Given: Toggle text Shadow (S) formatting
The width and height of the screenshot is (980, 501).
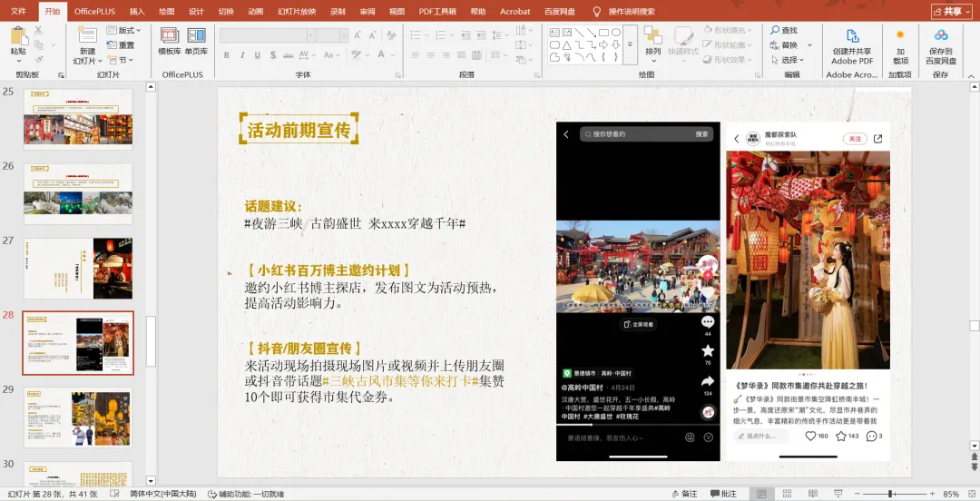Looking at the screenshot, I should (x=273, y=55).
